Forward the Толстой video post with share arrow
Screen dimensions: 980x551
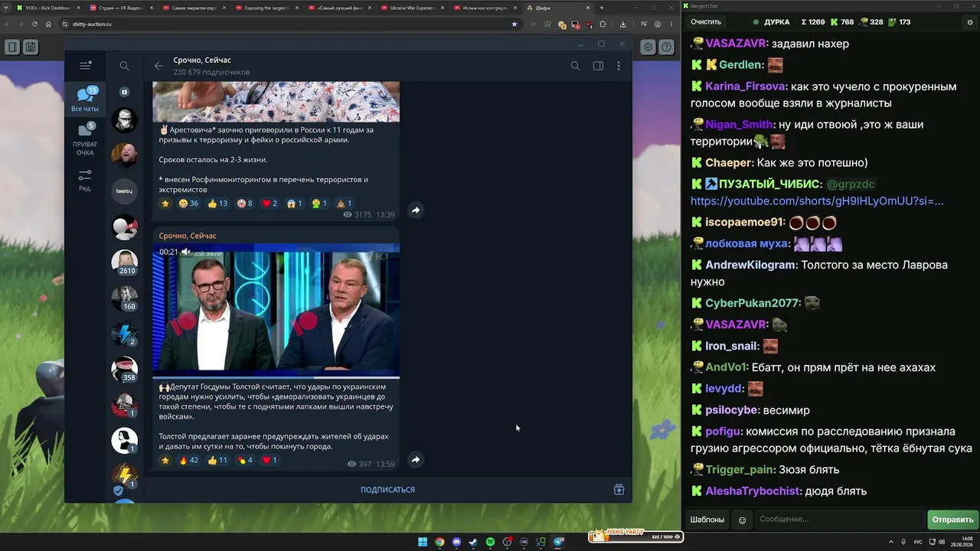[415, 460]
